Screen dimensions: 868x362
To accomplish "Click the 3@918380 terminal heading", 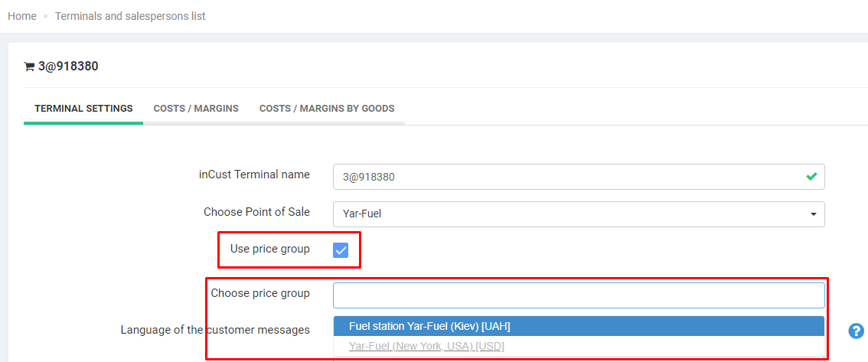I will [x=68, y=67].
